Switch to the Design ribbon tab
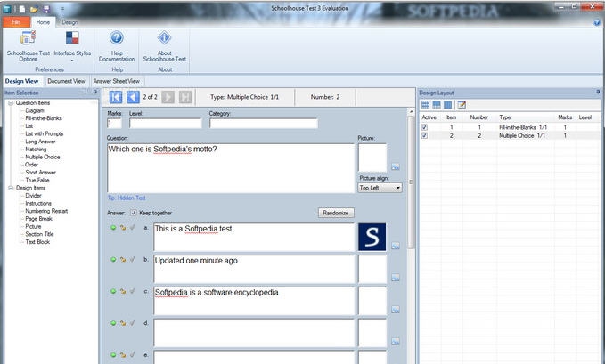 pos(69,22)
